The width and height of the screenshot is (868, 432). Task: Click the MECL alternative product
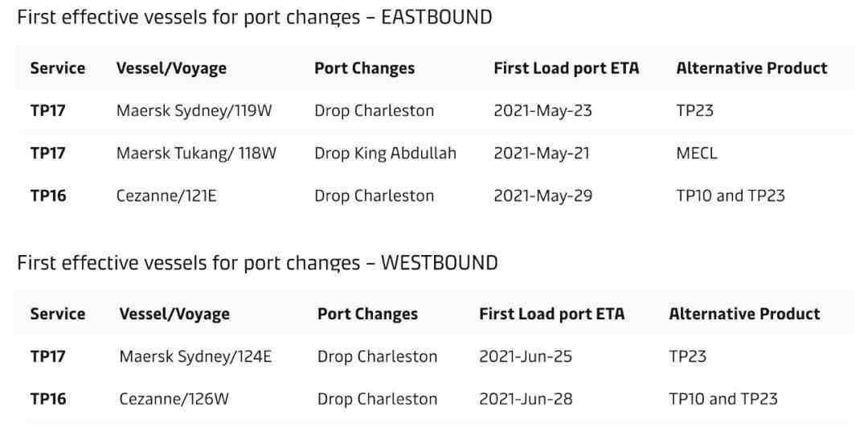(x=696, y=154)
